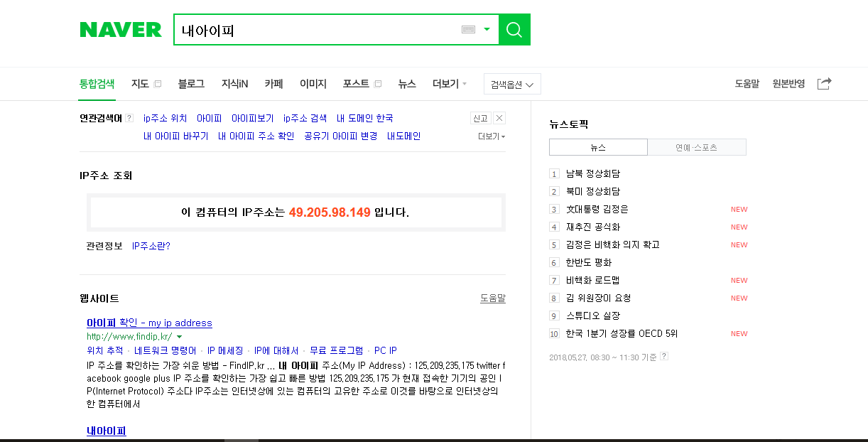Image resolution: width=868 pixels, height=442 pixels.
Task: Open the 위치 추적 sublink
Action: pos(105,350)
